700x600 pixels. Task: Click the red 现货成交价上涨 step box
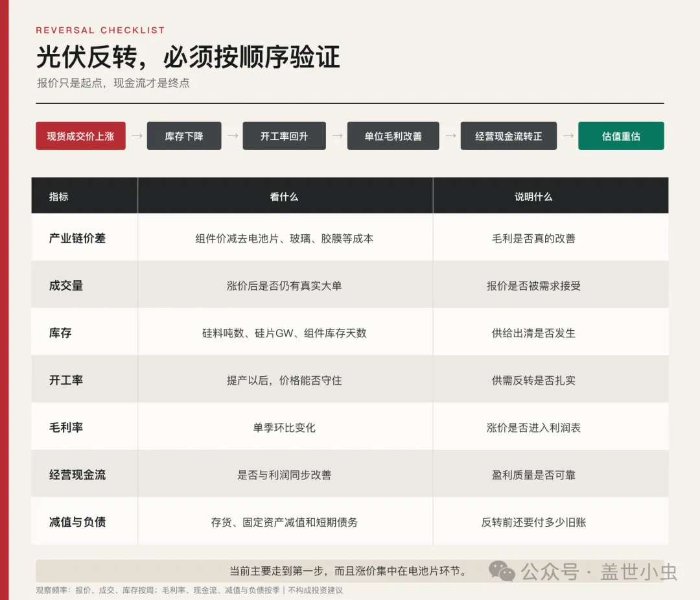click(x=80, y=136)
